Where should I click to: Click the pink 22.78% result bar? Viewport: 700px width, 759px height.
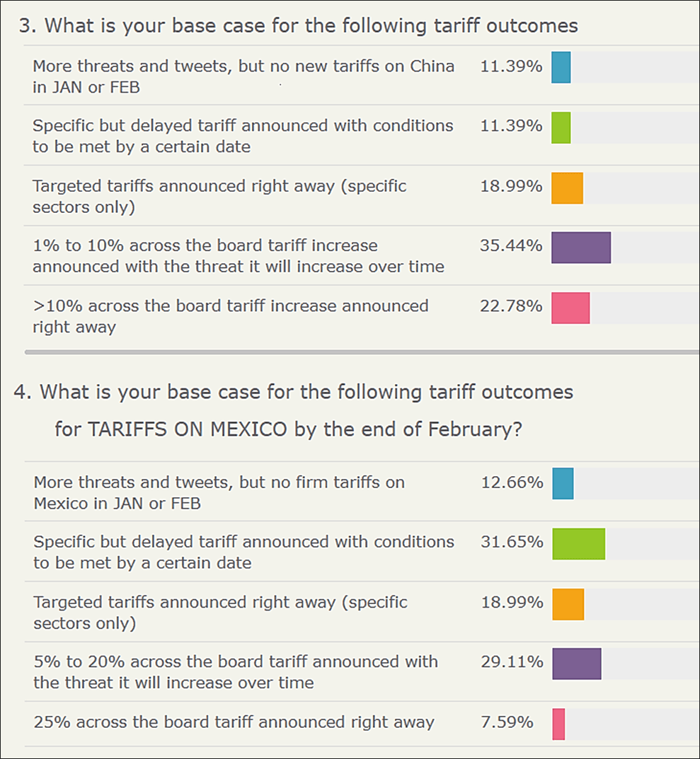[570, 308]
